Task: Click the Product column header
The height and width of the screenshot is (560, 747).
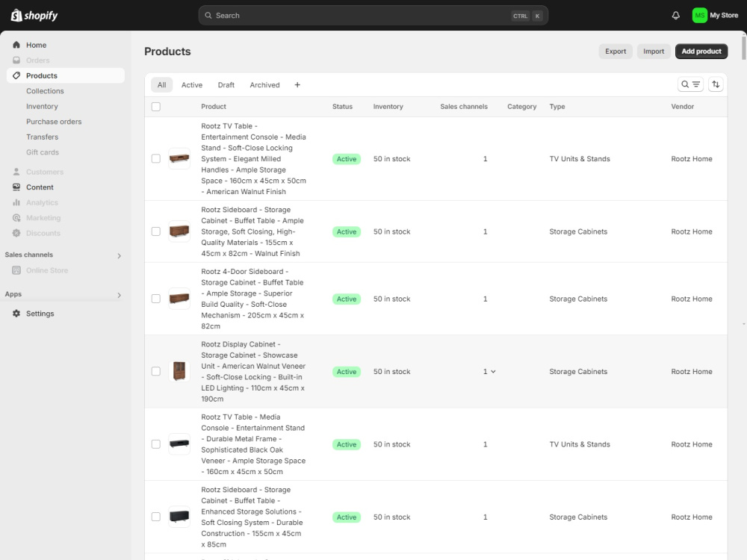Action: pos(214,107)
